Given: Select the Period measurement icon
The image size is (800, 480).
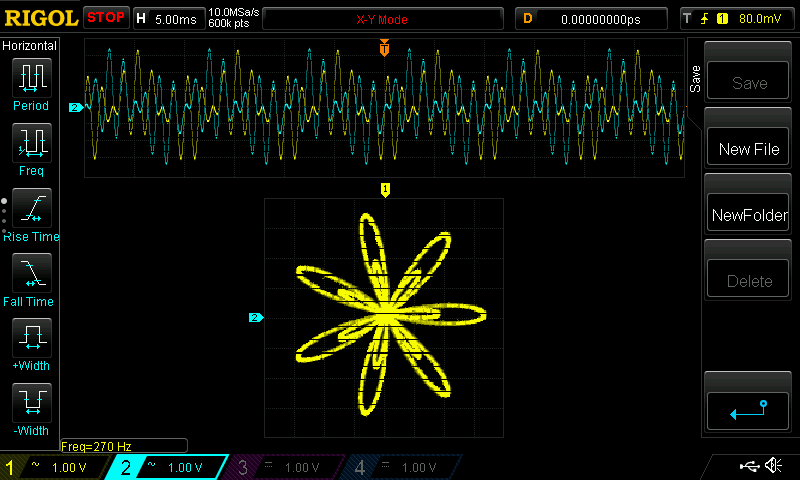Looking at the screenshot, I should [x=31, y=76].
